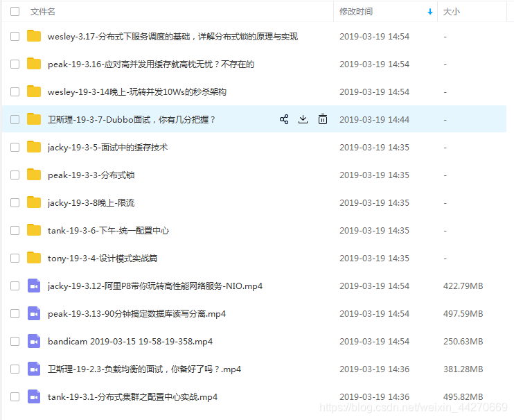Click size value 422.79MB
This screenshot has height=420, width=514.
click(x=463, y=286)
